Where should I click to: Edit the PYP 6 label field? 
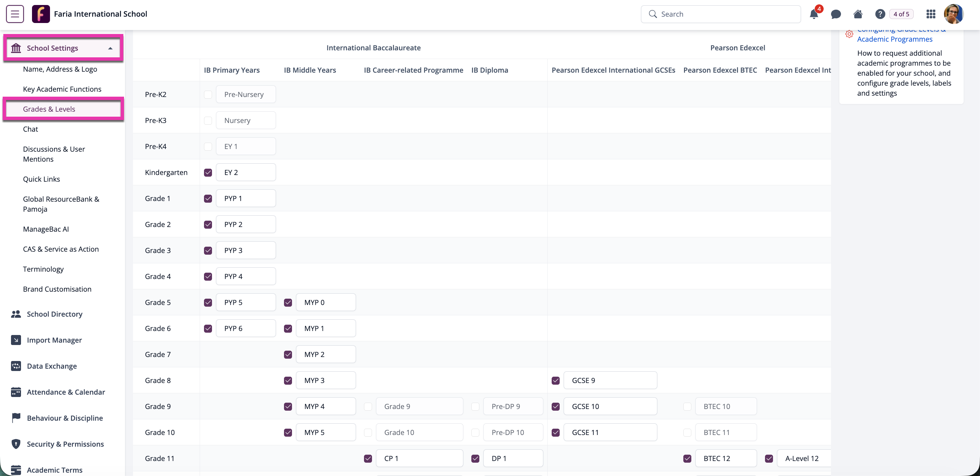tap(246, 328)
